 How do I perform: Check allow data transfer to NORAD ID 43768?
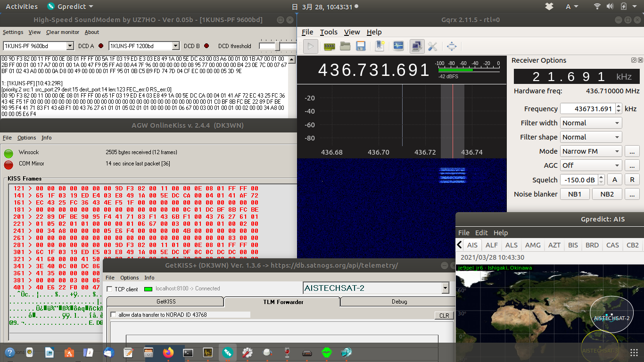click(x=113, y=315)
